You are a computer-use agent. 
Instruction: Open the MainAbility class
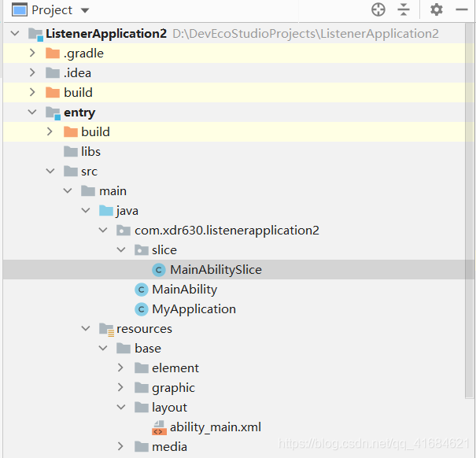click(184, 289)
